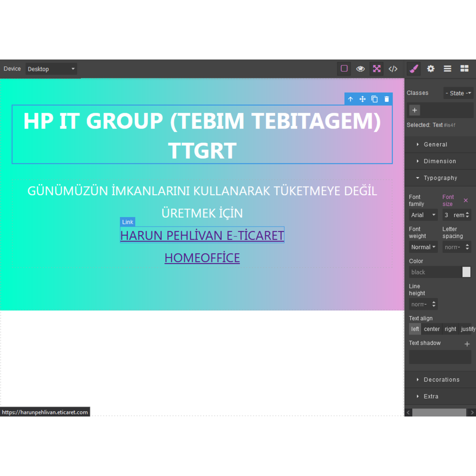Duplicate the selected component

click(x=375, y=99)
